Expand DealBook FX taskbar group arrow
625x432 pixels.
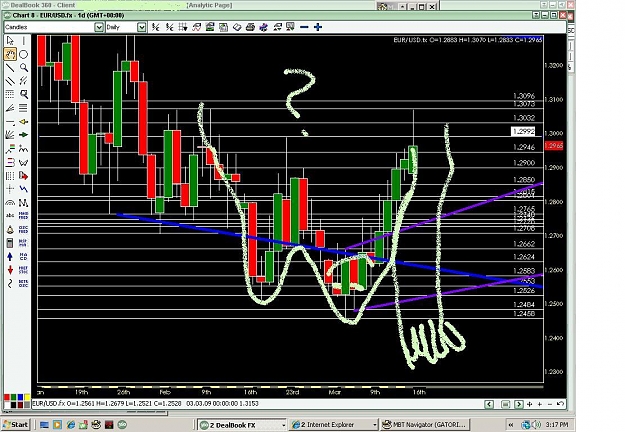[283, 425]
